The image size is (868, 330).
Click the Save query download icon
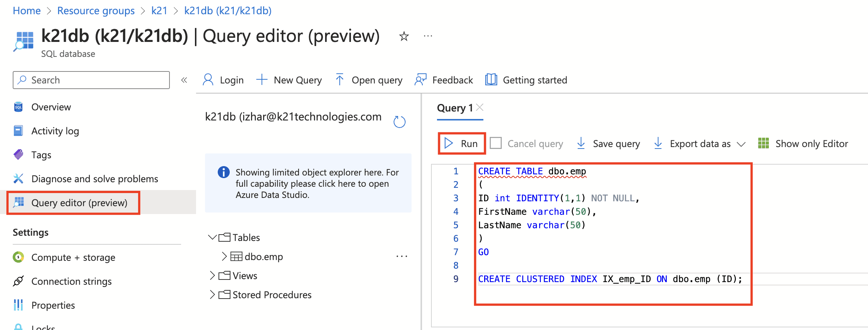(581, 143)
